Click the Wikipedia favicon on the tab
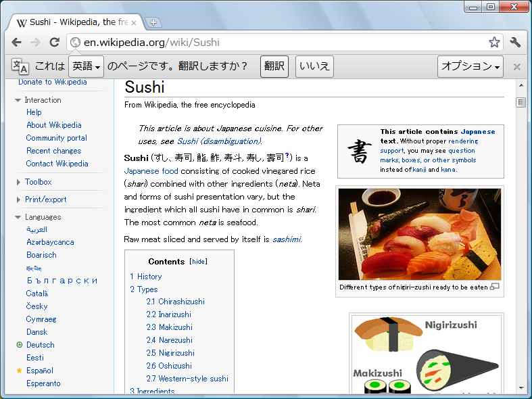The image size is (532, 399). (x=22, y=23)
